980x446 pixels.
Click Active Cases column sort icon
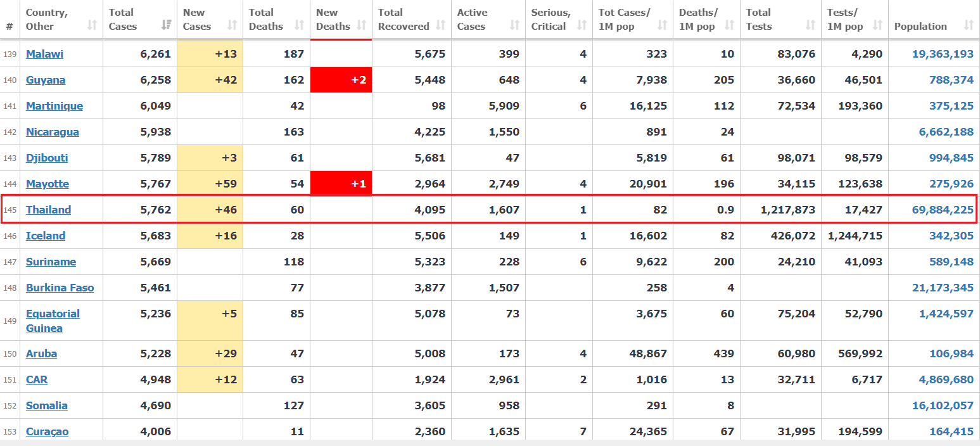point(514,25)
